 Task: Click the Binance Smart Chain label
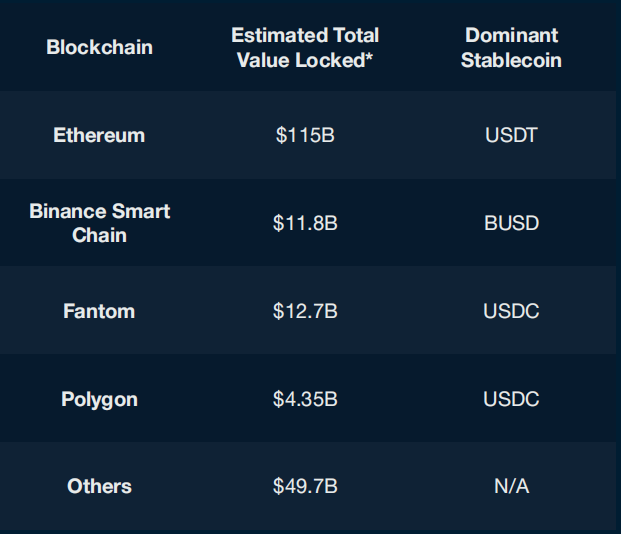pos(99,223)
